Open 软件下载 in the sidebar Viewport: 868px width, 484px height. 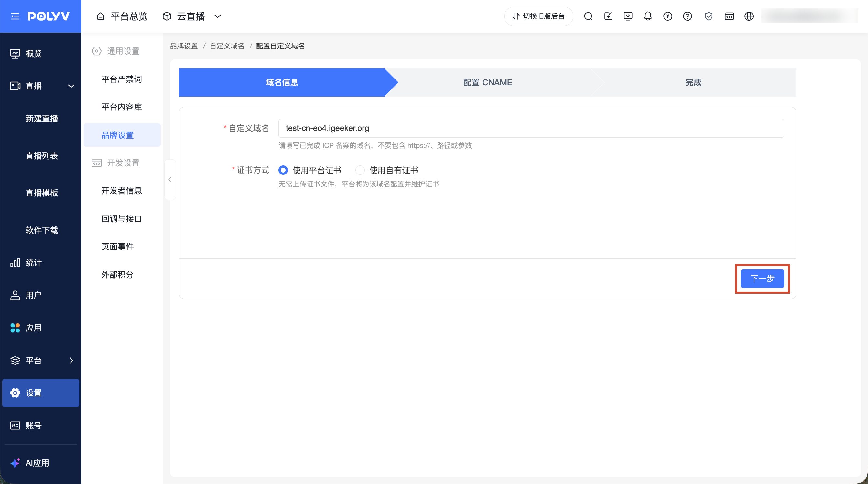[x=42, y=230]
